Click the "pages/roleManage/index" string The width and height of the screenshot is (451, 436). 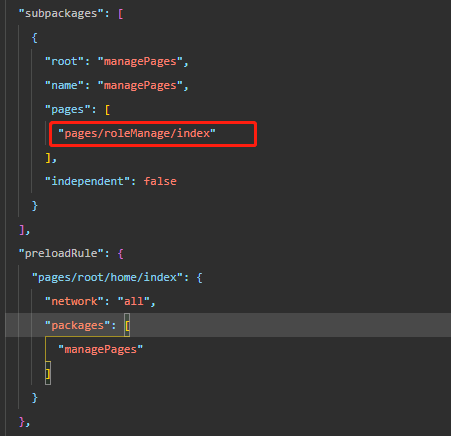137,134
